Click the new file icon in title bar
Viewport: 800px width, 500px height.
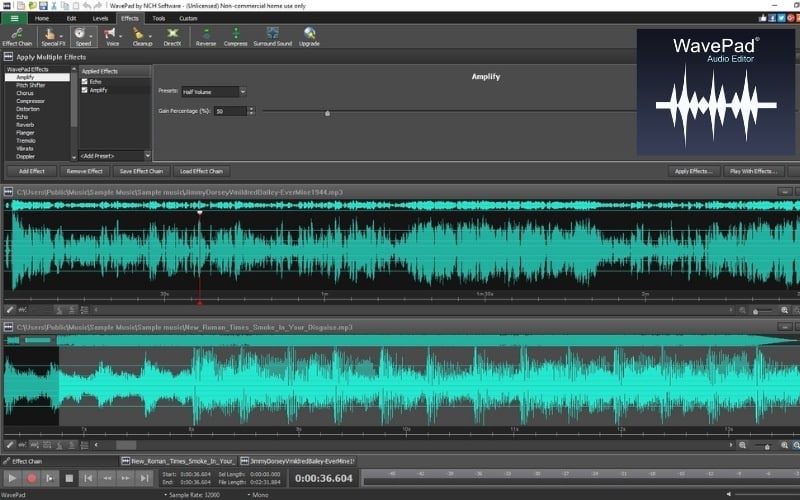[x=21, y=6]
